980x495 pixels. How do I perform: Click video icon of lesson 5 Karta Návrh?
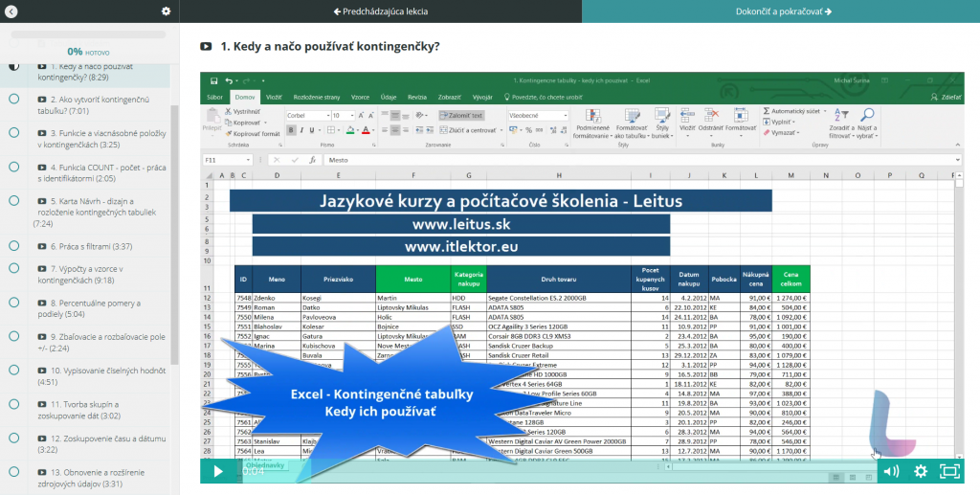coord(42,201)
